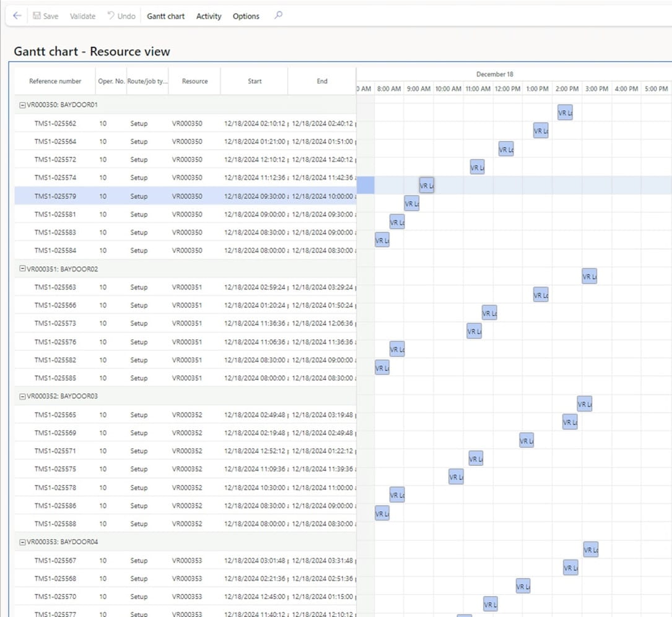The image size is (672, 617).
Task: Click the Reference number column header
Action: pyautogui.click(x=55, y=81)
